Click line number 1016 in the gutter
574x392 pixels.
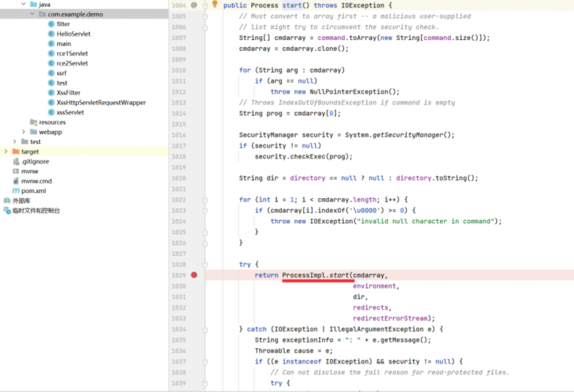179,135
